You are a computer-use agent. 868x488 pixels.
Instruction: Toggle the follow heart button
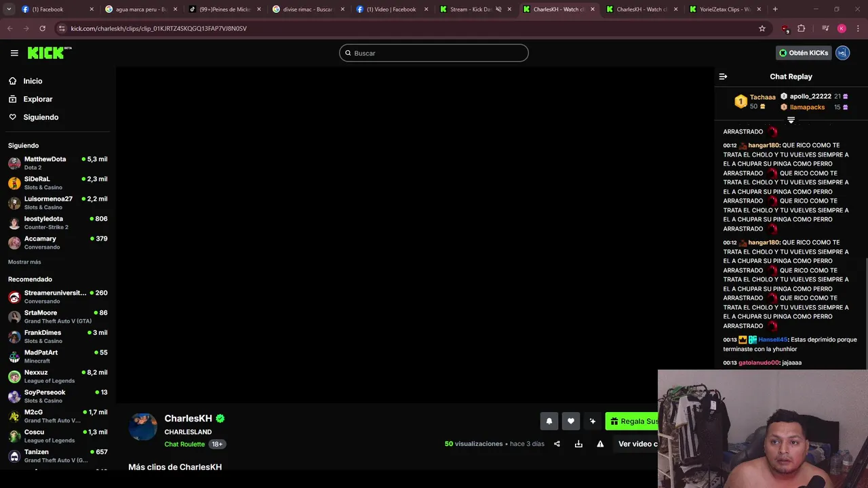(571, 421)
